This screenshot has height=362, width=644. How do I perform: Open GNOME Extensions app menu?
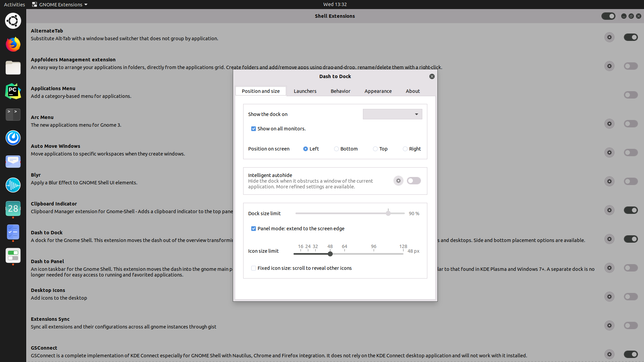(x=60, y=4)
